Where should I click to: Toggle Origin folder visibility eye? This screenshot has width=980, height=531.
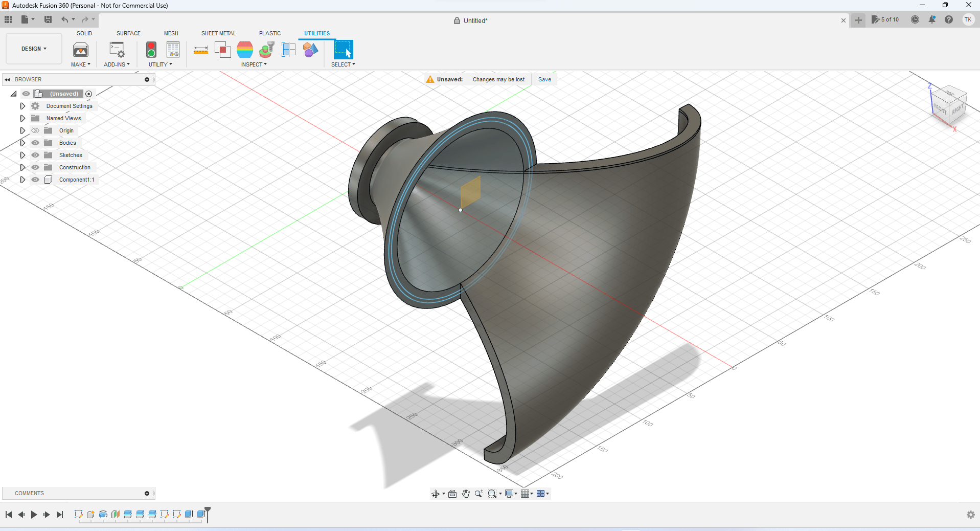pos(35,130)
